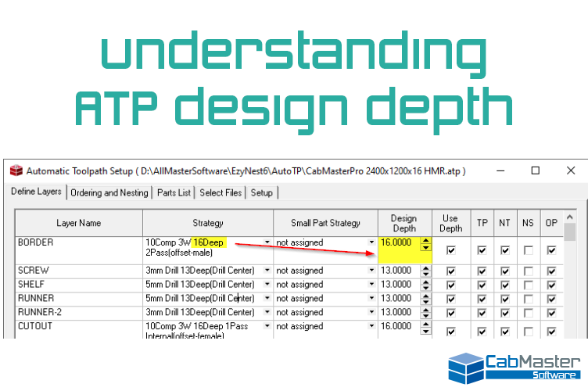Open CUTOUT small part strategy dropdown
This screenshot has height=391, width=588.
(x=371, y=326)
